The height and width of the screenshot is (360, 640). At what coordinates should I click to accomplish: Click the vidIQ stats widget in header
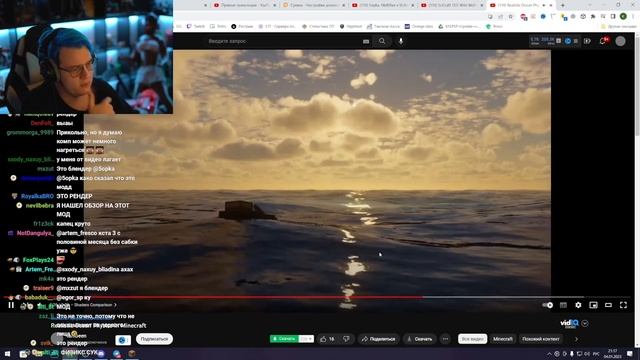point(554,41)
